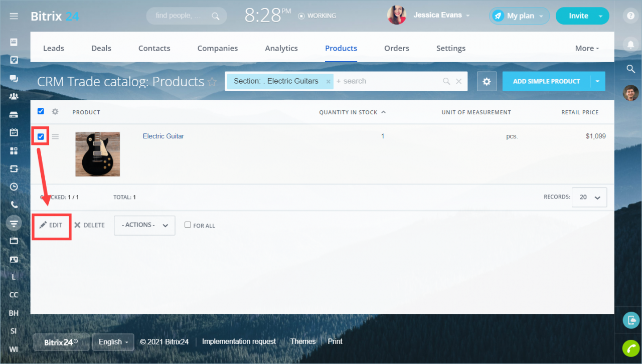Go to the Contacts tab
642x364 pixels.
coord(154,48)
